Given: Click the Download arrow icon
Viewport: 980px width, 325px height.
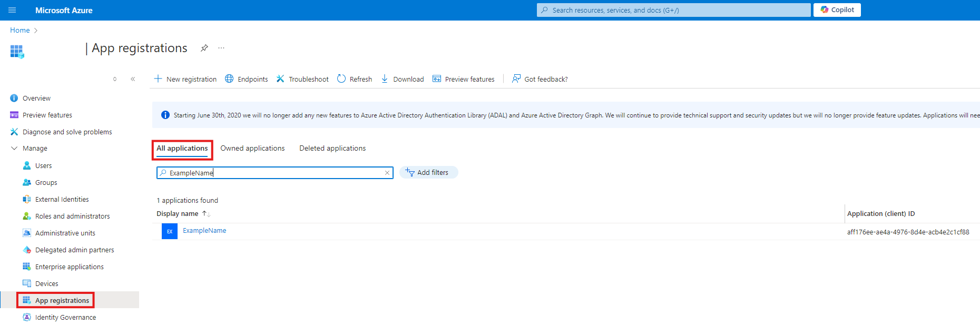Looking at the screenshot, I should pyautogui.click(x=385, y=78).
